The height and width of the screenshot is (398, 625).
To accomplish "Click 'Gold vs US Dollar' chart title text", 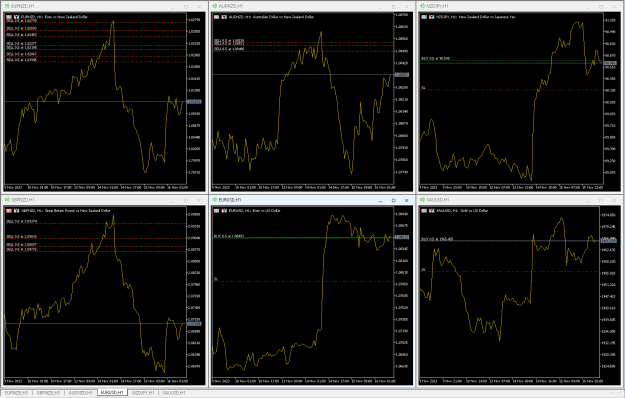I will pos(474,210).
